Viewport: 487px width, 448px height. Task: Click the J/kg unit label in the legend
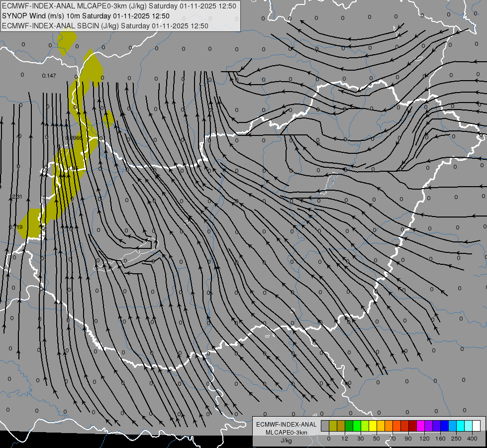pos(286,441)
